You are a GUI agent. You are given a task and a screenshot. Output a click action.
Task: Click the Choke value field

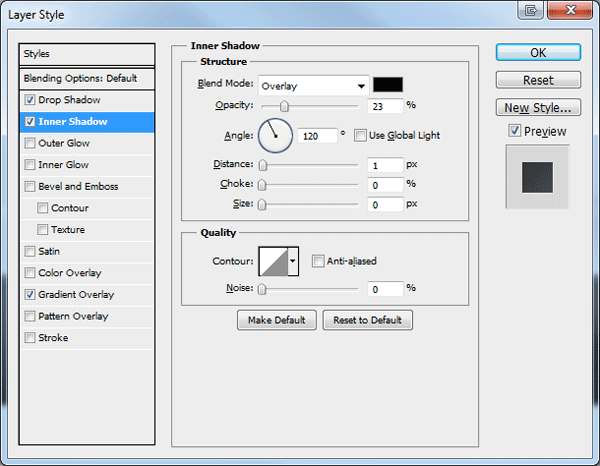click(x=385, y=185)
